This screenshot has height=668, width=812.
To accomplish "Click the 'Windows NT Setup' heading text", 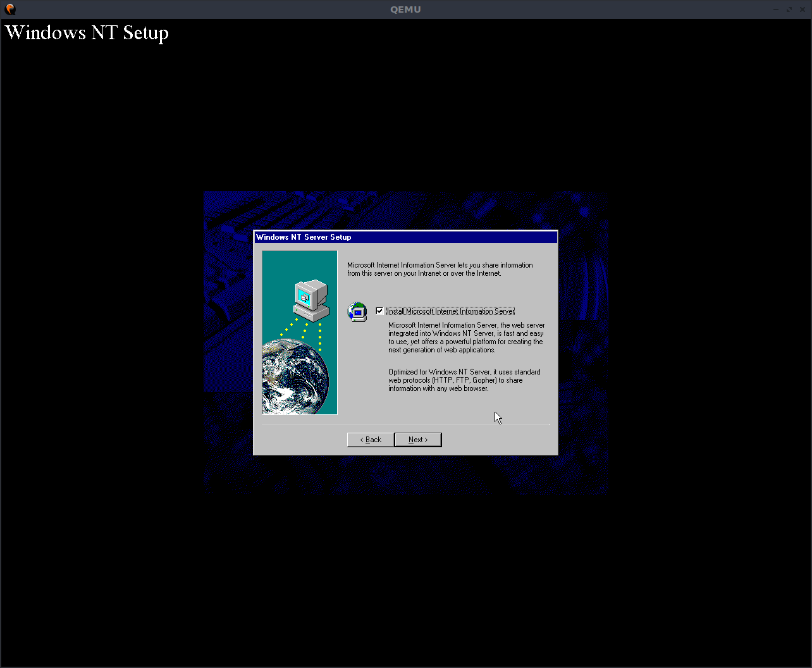I will coord(87,32).
